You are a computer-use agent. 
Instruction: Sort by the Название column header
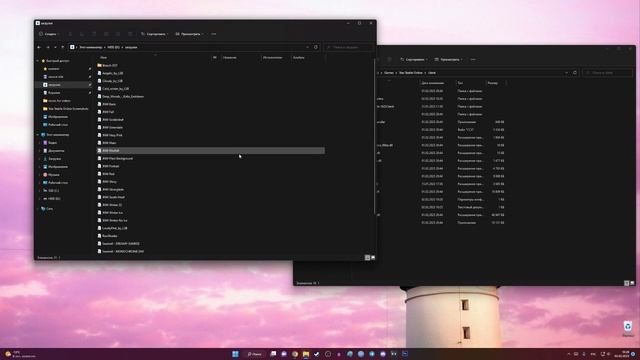pos(229,58)
